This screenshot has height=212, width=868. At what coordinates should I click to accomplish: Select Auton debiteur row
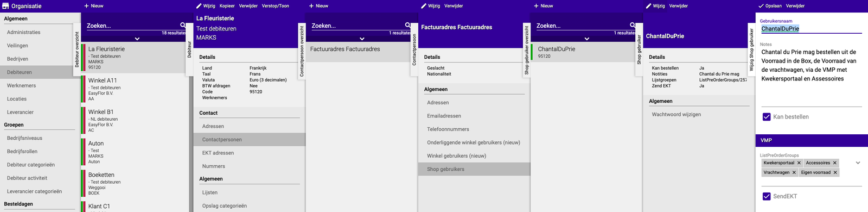pos(135,152)
